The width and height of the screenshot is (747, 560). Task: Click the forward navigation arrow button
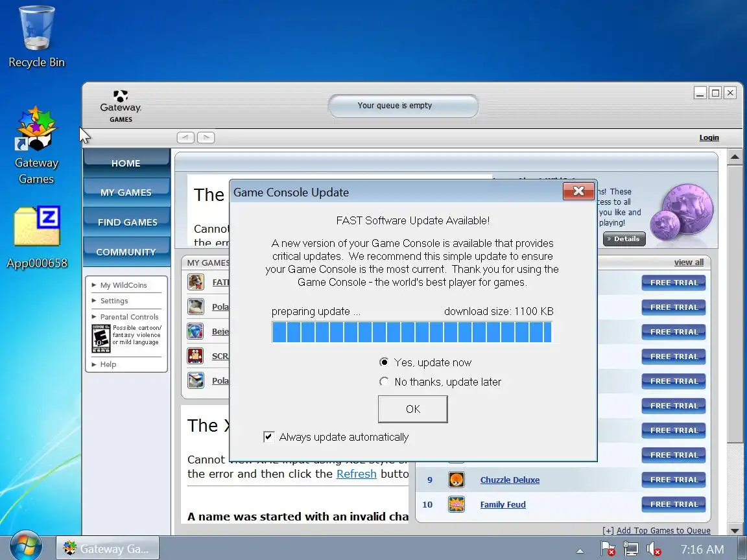point(206,137)
